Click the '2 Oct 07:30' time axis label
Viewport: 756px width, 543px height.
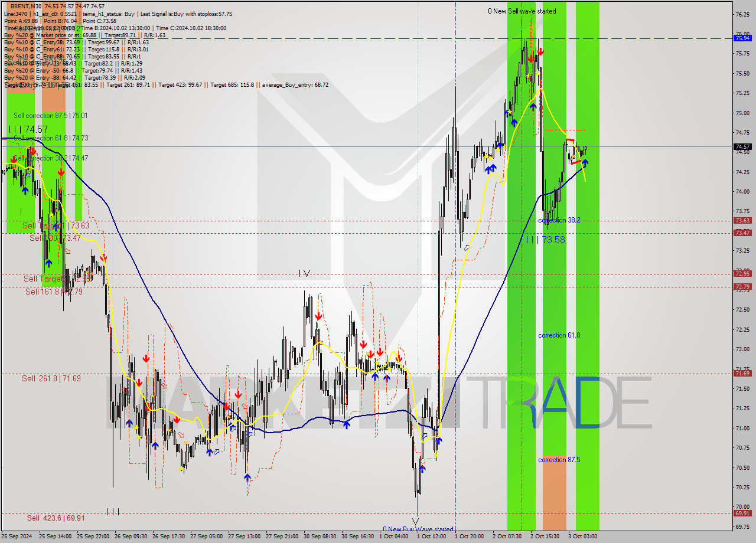[x=507, y=537]
